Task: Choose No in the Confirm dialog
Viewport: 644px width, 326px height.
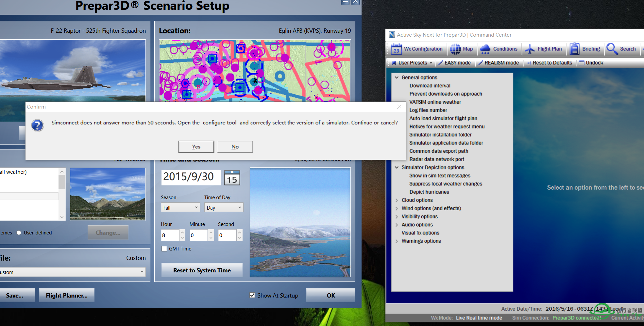Action: pos(235,147)
